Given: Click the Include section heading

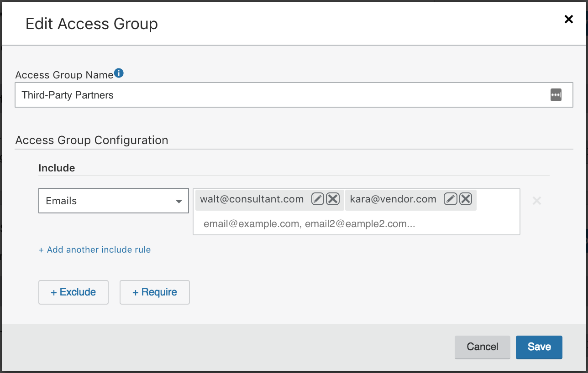Looking at the screenshot, I should click(57, 168).
